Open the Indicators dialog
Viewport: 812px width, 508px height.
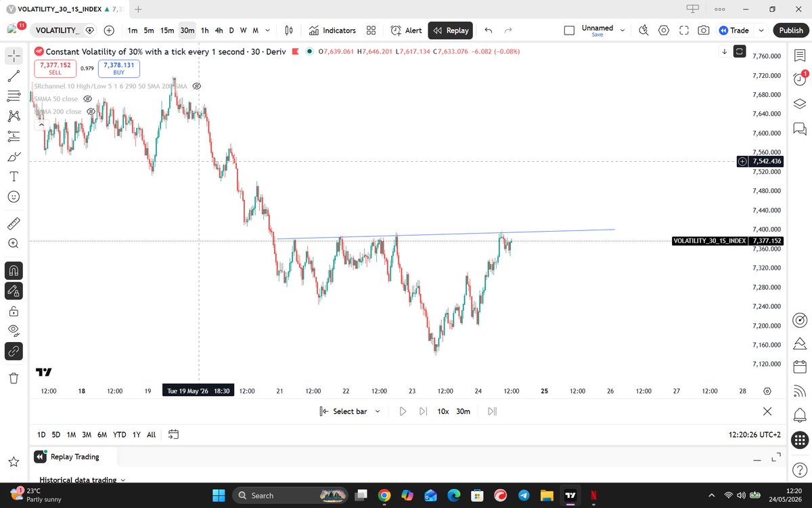coord(332,30)
